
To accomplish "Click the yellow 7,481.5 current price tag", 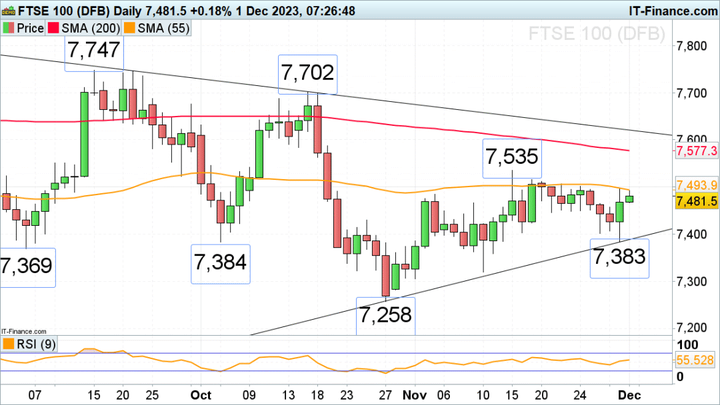I will (x=696, y=201).
